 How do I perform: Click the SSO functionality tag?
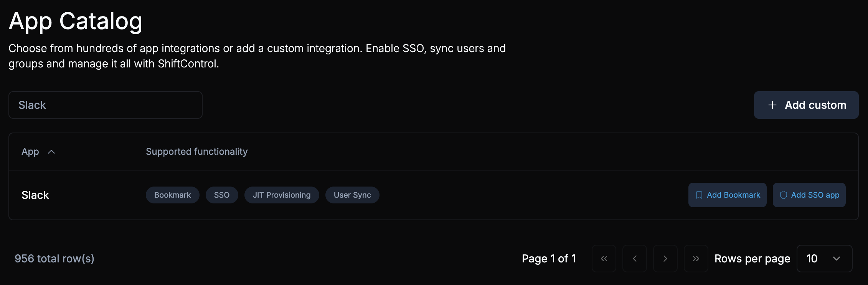pos(222,195)
